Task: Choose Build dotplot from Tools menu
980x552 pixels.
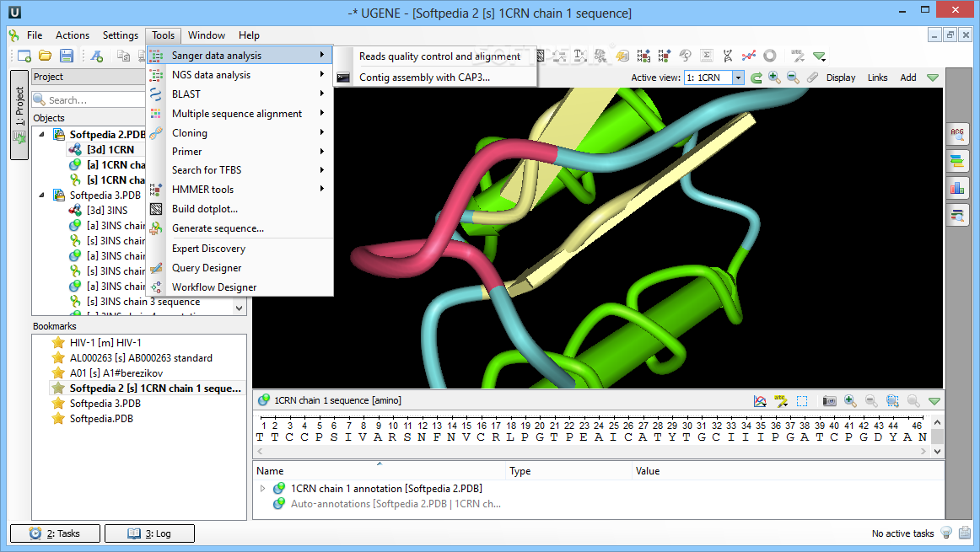Action: point(240,209)
